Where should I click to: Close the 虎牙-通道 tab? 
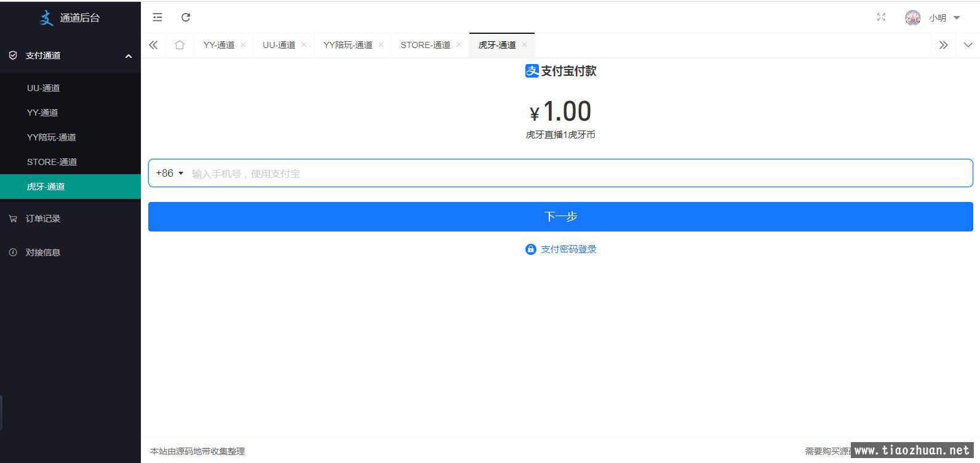524,45
